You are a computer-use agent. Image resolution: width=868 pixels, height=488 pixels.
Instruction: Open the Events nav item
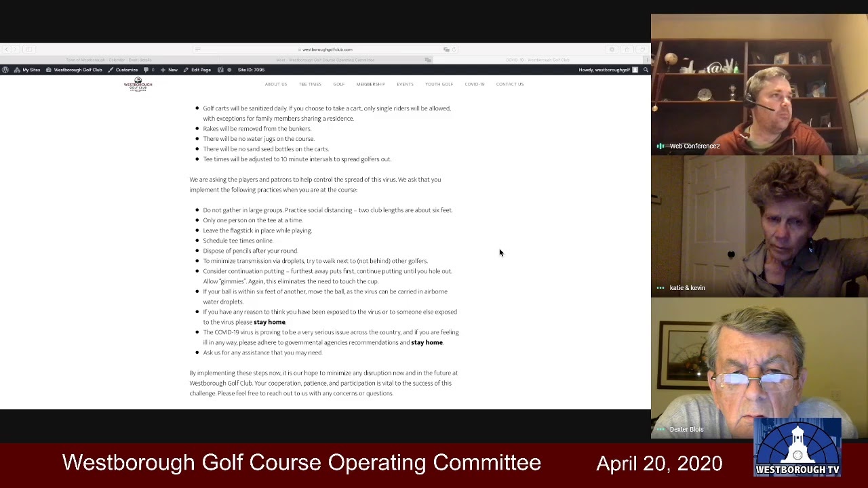[405, 84]
